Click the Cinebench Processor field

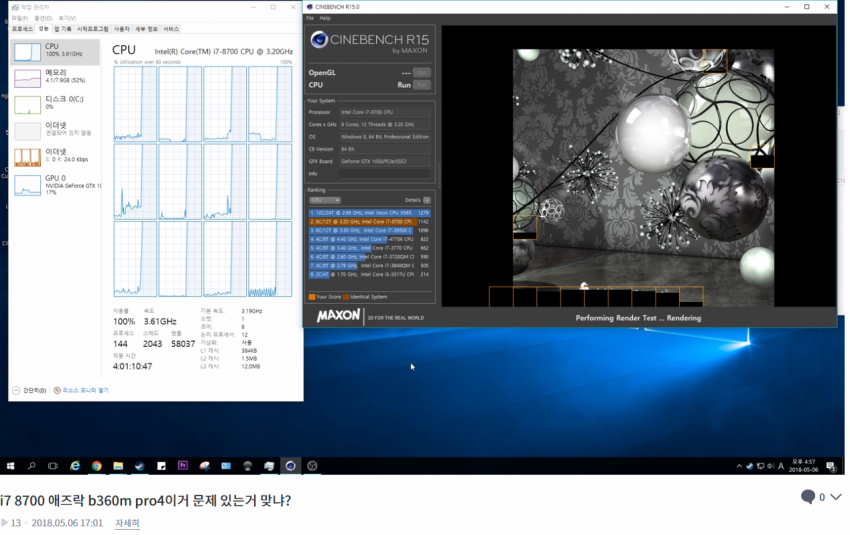pos(385,112)
